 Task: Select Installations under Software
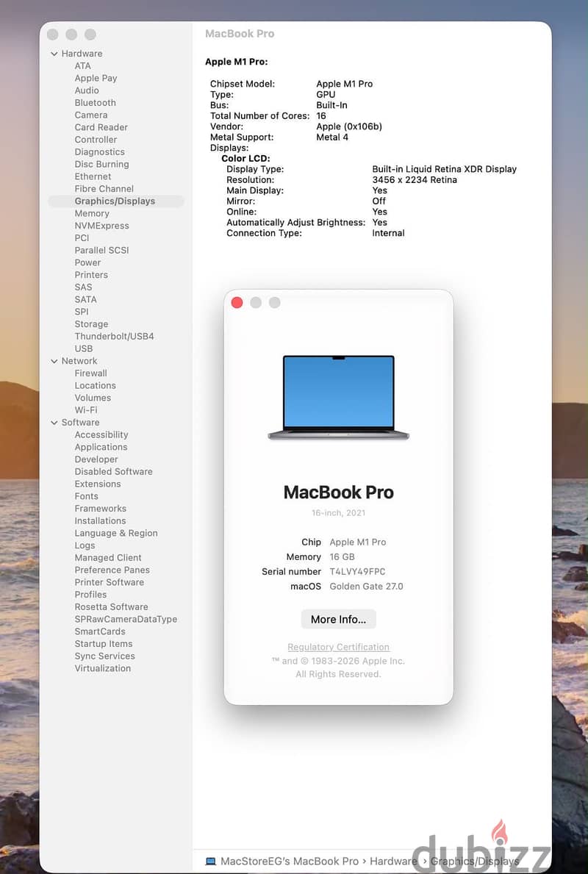(x=100, y=520)
